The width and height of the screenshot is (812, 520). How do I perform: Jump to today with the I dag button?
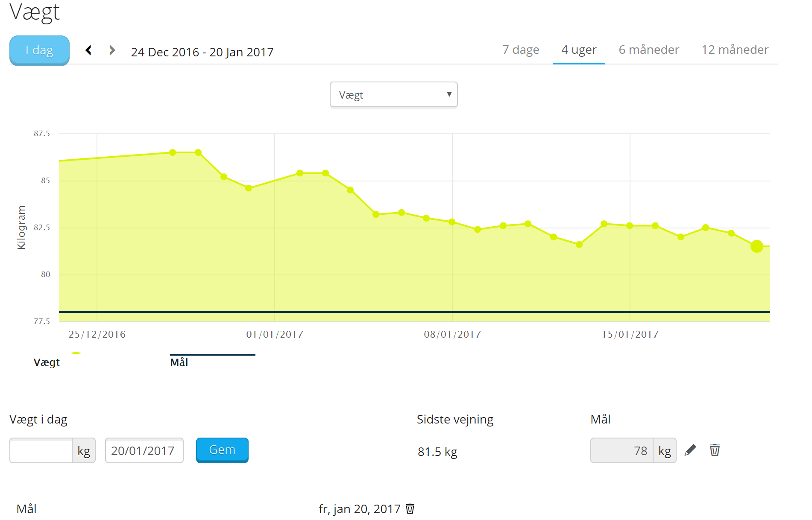coord(39,50)
